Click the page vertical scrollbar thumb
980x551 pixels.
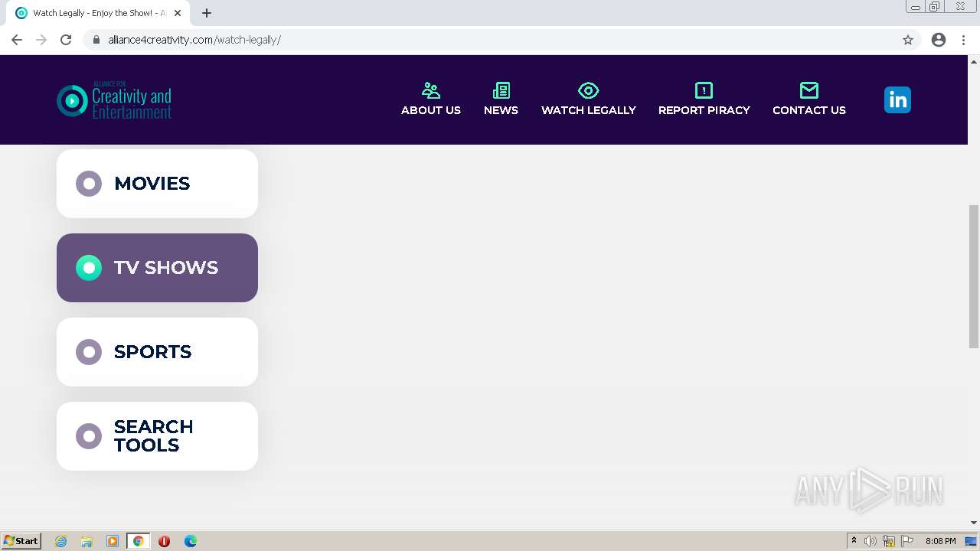(x=974, y=275)
